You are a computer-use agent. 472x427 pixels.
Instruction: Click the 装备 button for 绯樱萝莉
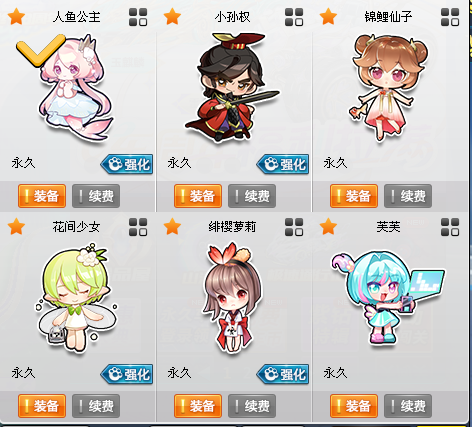(198, 406)
